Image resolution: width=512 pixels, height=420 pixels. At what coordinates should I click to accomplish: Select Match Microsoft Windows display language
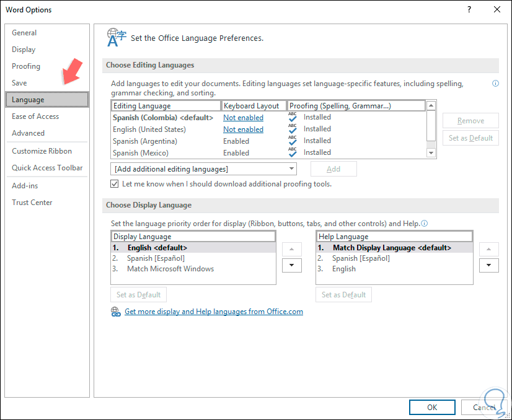[193, 269]
